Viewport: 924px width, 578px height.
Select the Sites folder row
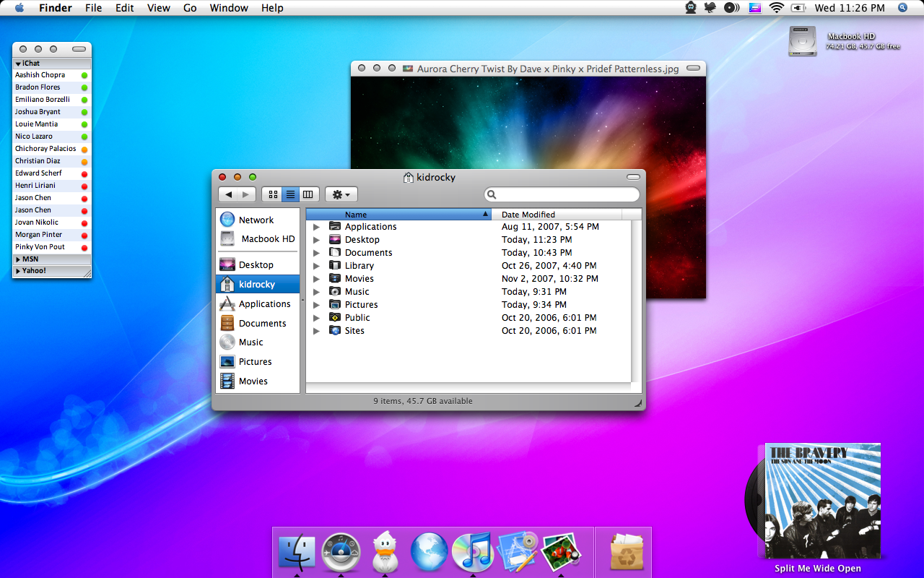[468, 331]
